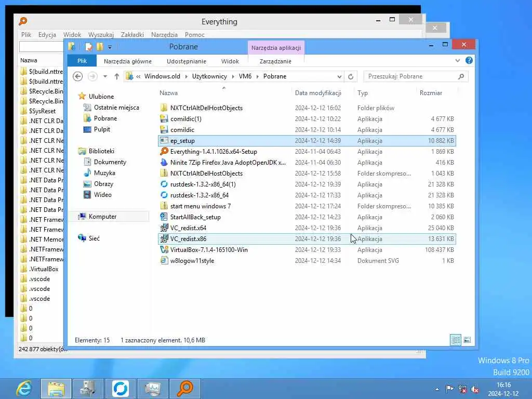Open the Edycja menu in Everything window
The height and width of the screenshot is (399, 532).
[47, 35]
